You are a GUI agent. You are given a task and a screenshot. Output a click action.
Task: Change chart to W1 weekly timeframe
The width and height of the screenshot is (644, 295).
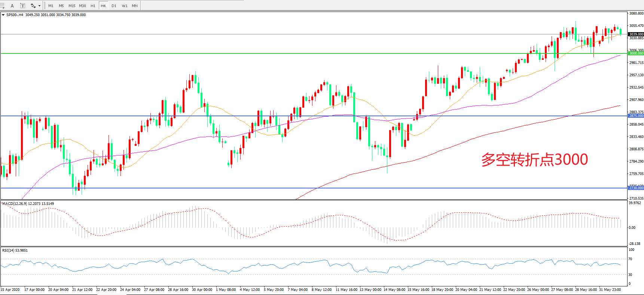pos(125,6)
